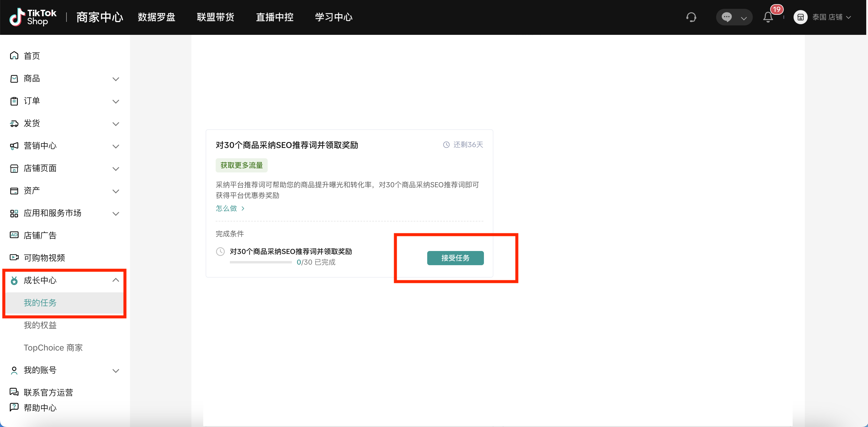The width and height of the screenshot is (868, 427).
Task: Click the 联系官方运营 chat icon
Action: [x=14, y=392]
